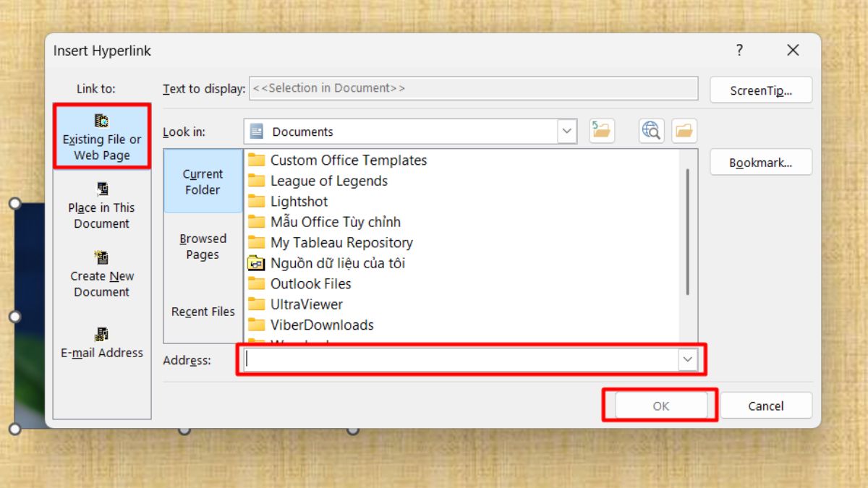Image resolution: width=868 pixels, height=488 pixels.
Task: Click the UltraViewer folder icon
Action: tap(257, 304)
